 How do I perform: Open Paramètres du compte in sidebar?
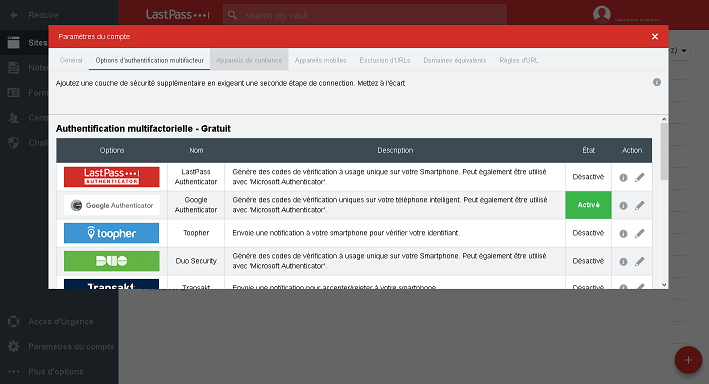60,346
